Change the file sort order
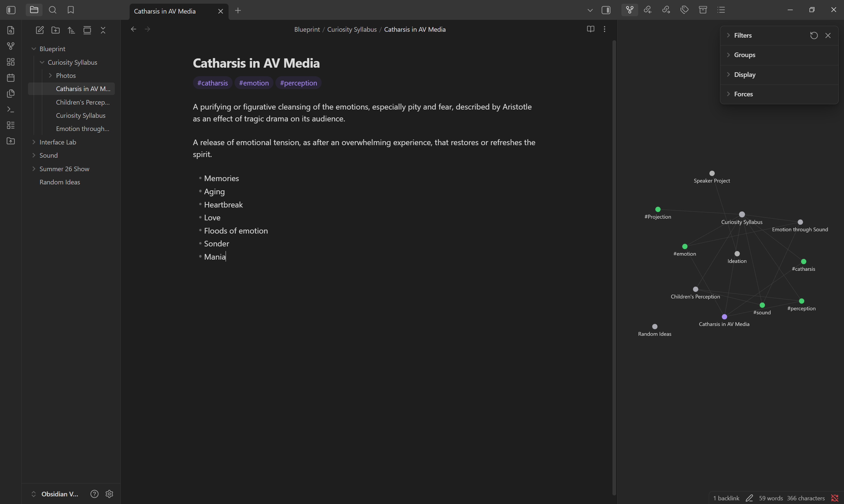The width and height of the screenshot is (844, 504). [x=71, y=30]
